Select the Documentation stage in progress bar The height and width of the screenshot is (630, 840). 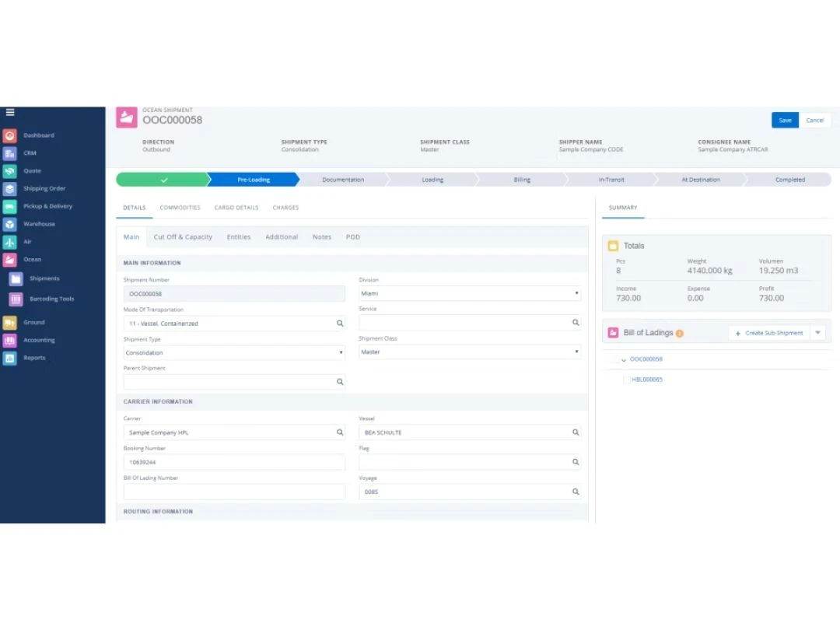343,180
